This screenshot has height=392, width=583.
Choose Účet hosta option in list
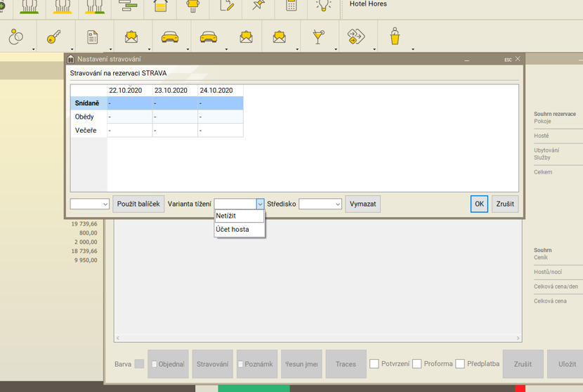(x=239, y=230)
